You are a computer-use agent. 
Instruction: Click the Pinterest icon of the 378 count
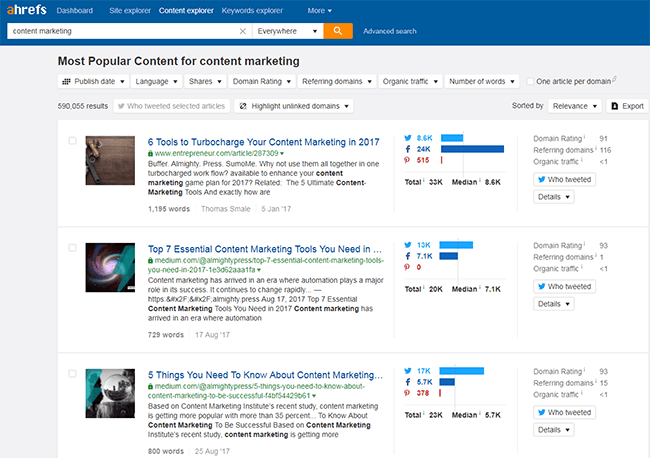click(x=407, y=393)
